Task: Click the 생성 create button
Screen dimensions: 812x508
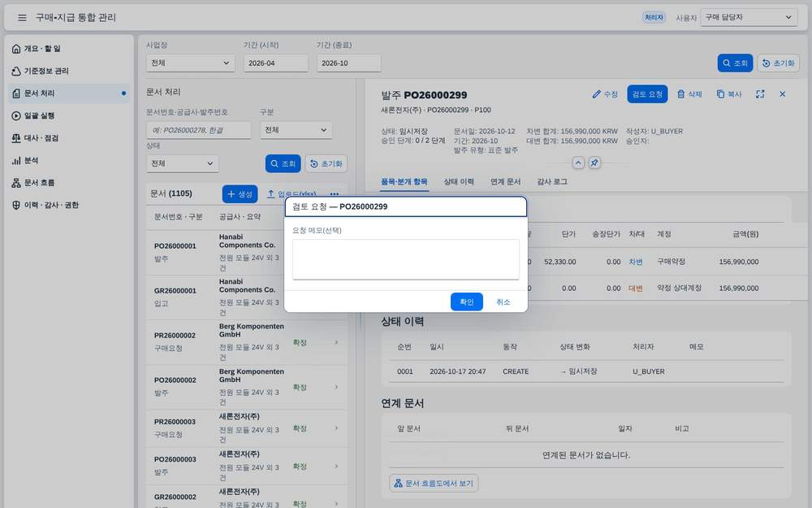Action: point(240,194)
